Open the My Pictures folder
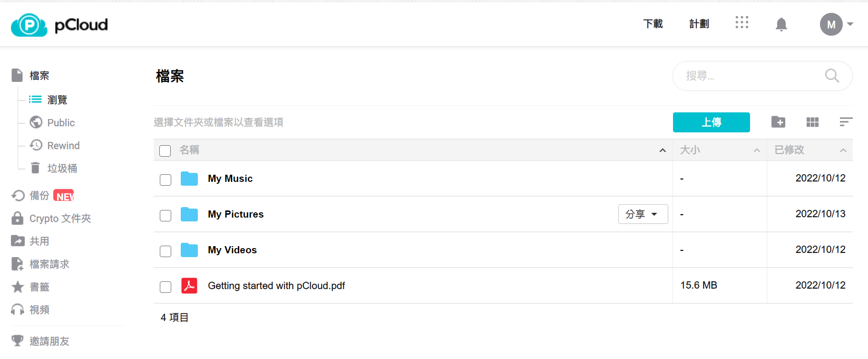868x359 pixels. point(235,214)
